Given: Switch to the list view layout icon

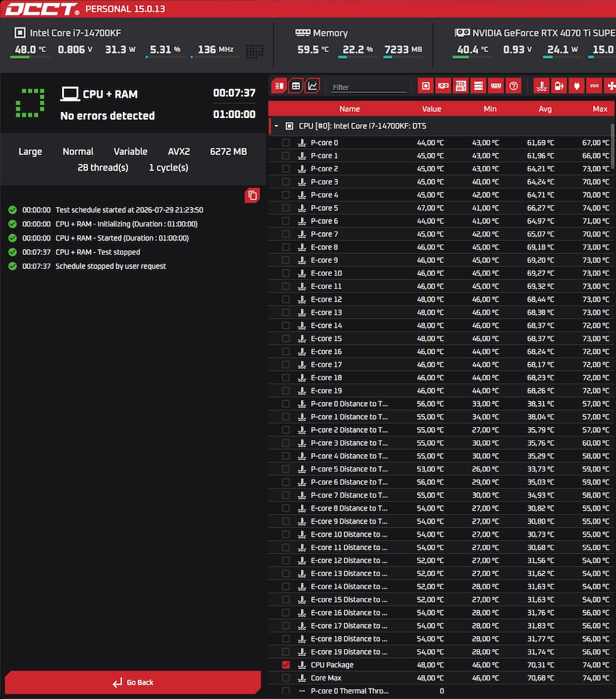Looking at the screenshot, I should (x=279, y=86).
